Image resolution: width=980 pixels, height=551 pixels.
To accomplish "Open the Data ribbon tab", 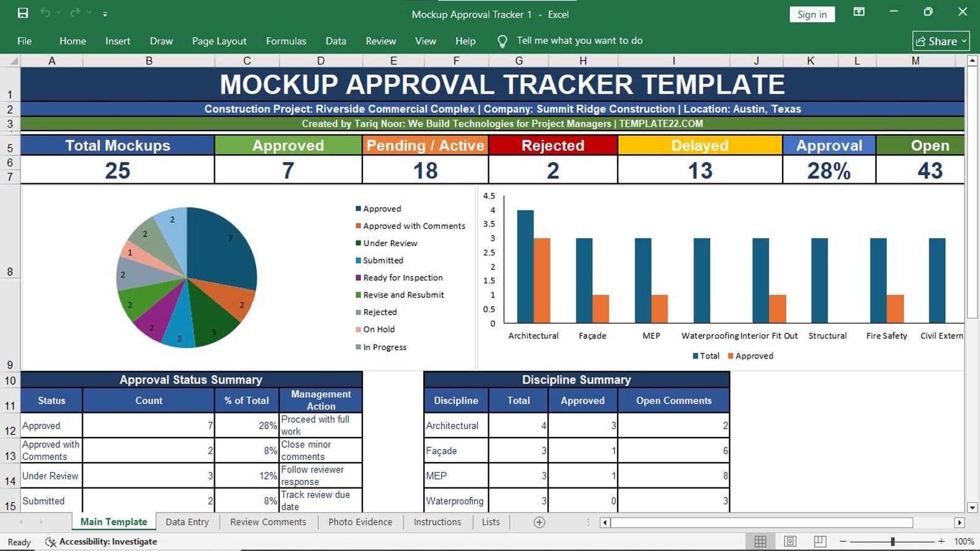I will point(336,41).
